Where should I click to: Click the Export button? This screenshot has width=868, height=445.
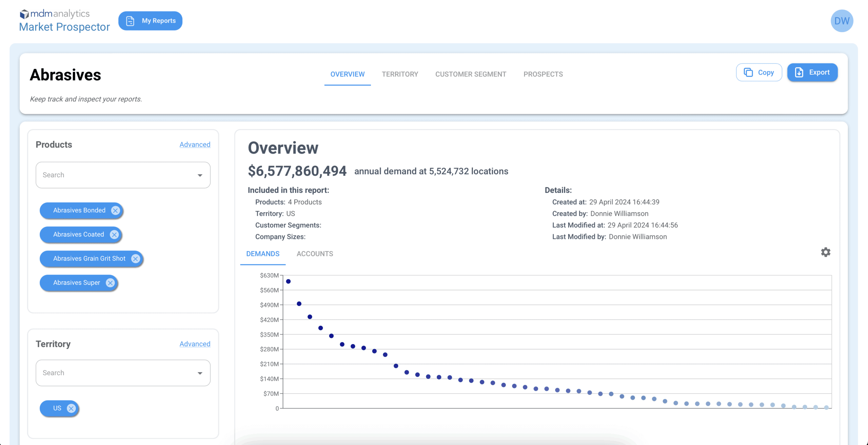[812, 73]
